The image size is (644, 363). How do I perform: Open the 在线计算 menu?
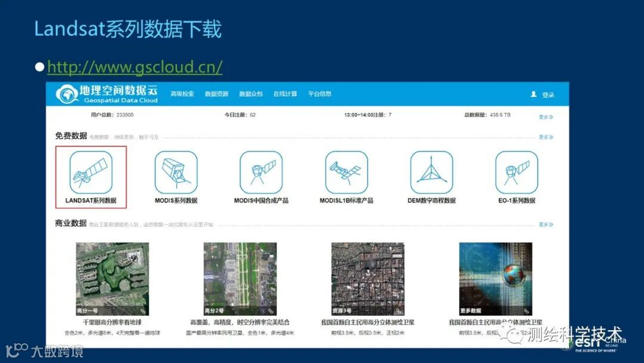[x=285, y=94]
